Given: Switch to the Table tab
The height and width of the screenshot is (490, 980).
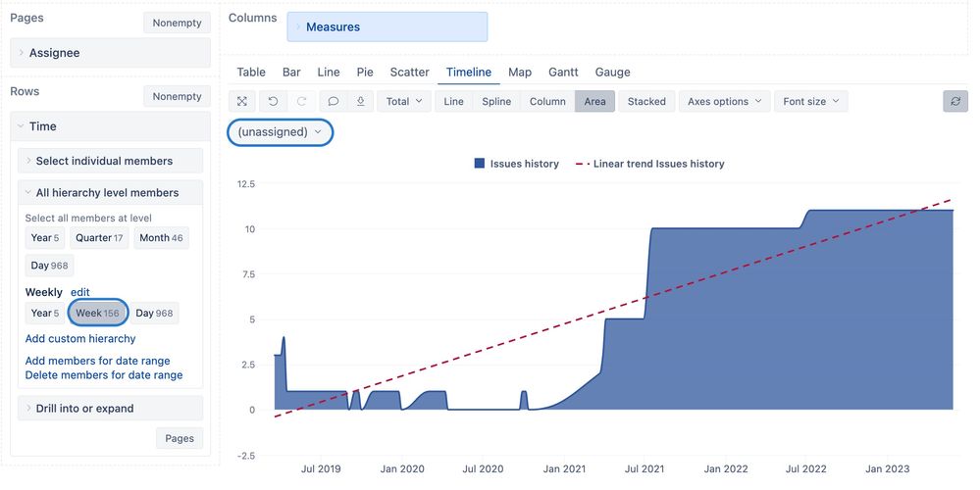Looking at the screenshot, I should [251, 73].
